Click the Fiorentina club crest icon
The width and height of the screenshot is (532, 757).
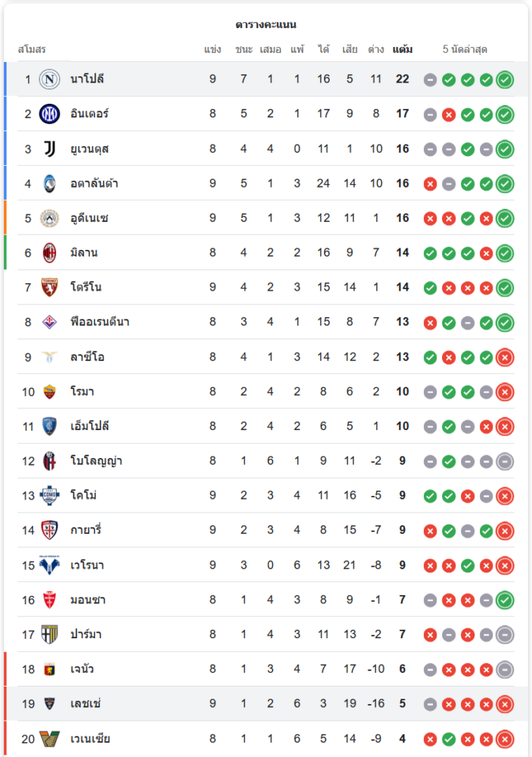[49, 322]
